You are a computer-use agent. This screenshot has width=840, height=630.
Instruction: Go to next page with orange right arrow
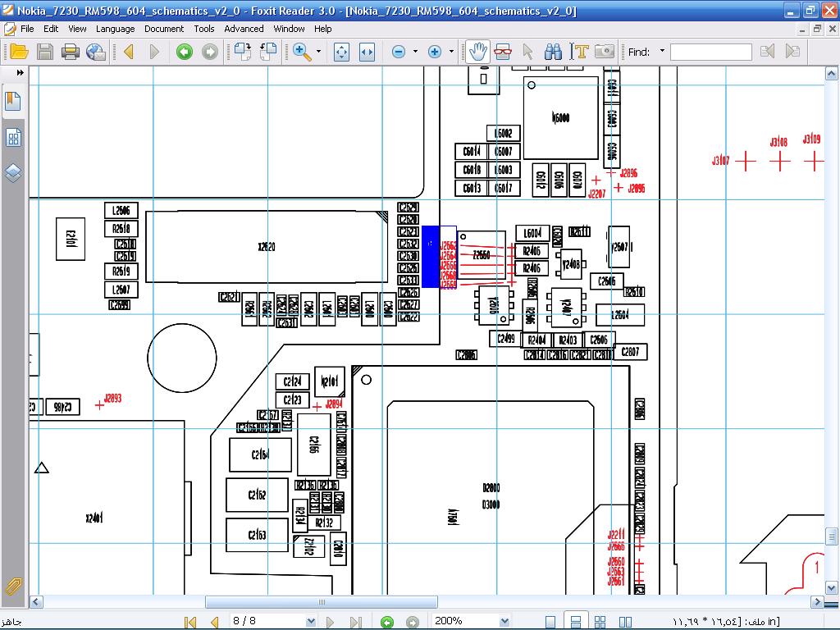pos(154,52)
